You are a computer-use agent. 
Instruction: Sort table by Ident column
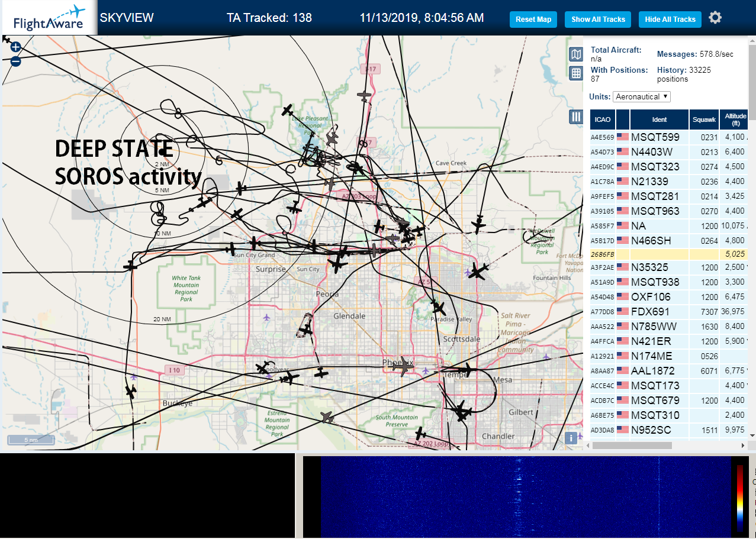(660, 120)
